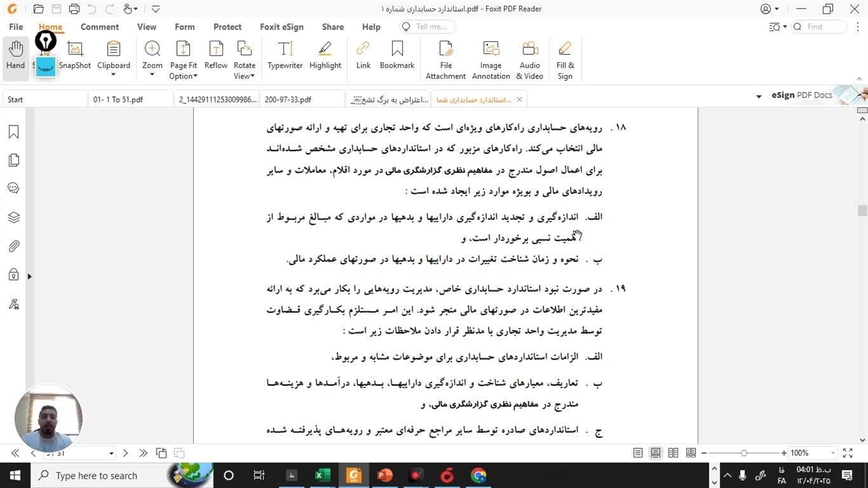
Task: Add a Bookmark from the ribbon
Action: [x=397, y=56]
